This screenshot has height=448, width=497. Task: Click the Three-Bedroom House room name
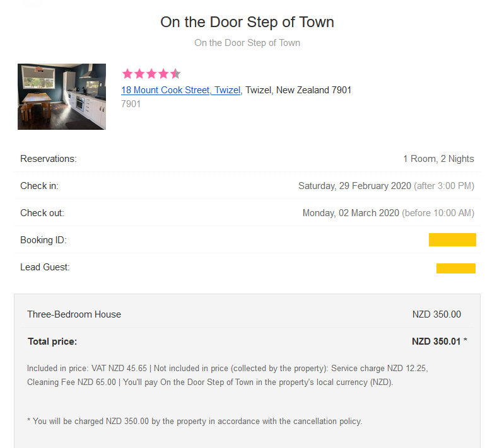point(74,314)
